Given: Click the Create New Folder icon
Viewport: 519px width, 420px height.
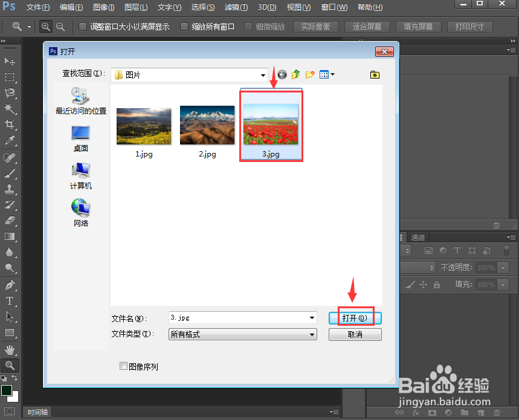Looking at the screenshot, I should point(310,74).
